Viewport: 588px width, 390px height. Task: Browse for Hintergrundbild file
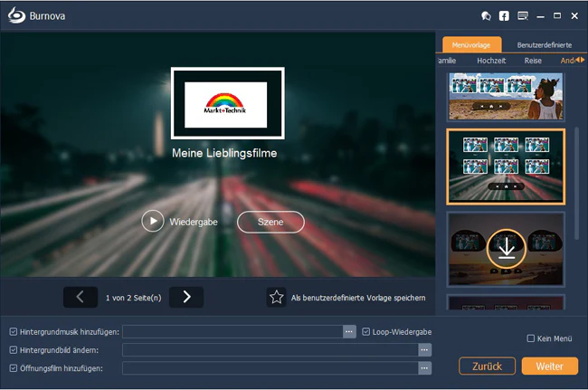tap(424, 350)
